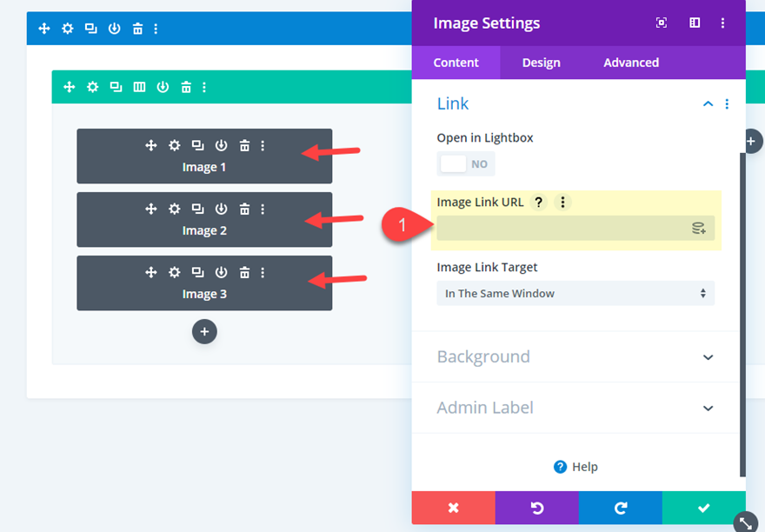765x532 pixels.
Task: Open the Image Link Target dropdown
Action: (575, 293)
